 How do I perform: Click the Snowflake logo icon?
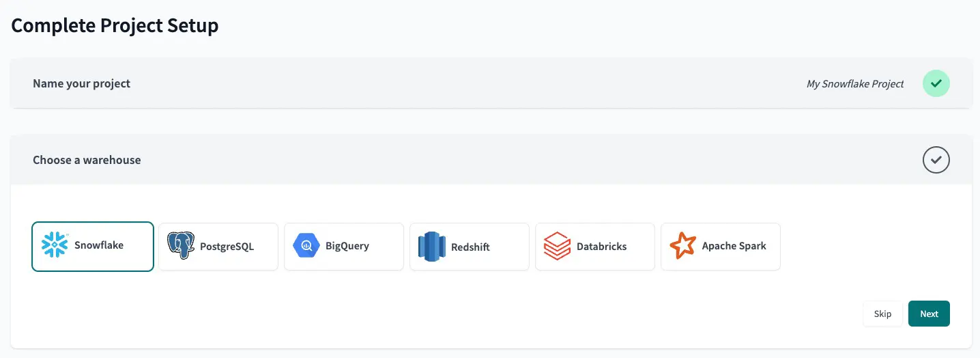pos(55,245)
